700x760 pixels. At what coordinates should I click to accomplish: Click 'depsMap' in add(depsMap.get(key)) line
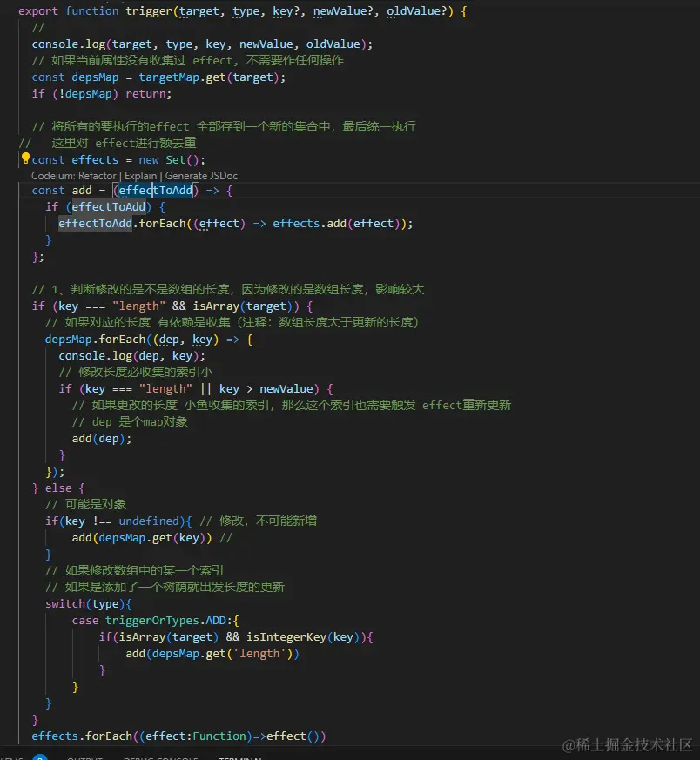coord(122,538)
